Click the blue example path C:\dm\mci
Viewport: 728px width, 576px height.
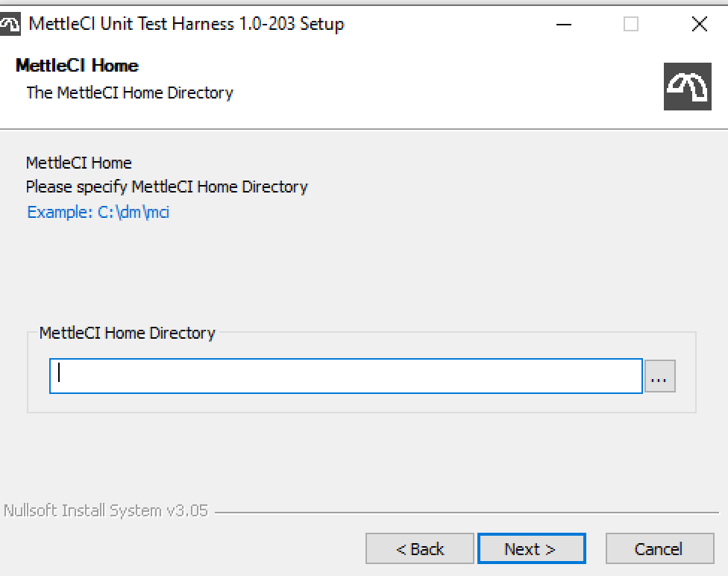[98, 212]
